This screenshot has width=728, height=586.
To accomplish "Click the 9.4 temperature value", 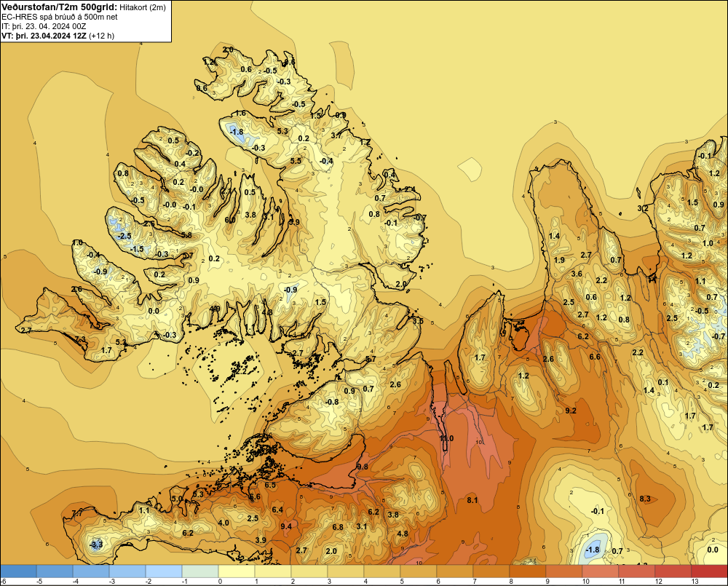I will (x=286, y=526).
